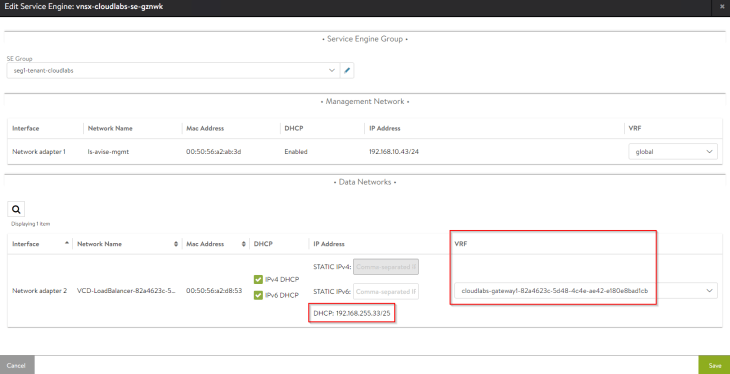The width and height of the screenshot is (730, 374).
Task: Click the DHCP column header in Data Networks
Action: pyautogui.click(x=263, y=244)
